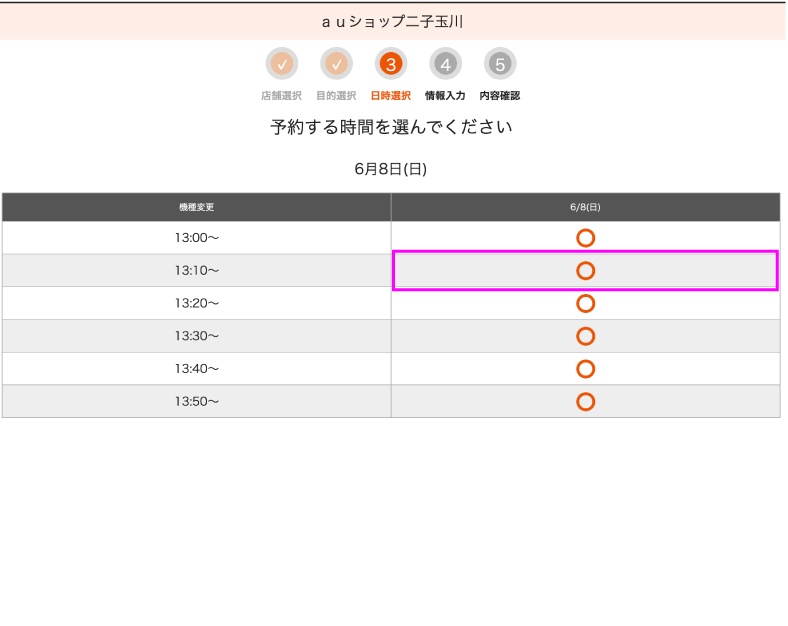Viewport: 788px width, 626px height.
Task: Click the 13:40〜 time label
Action: pos(196,369)
